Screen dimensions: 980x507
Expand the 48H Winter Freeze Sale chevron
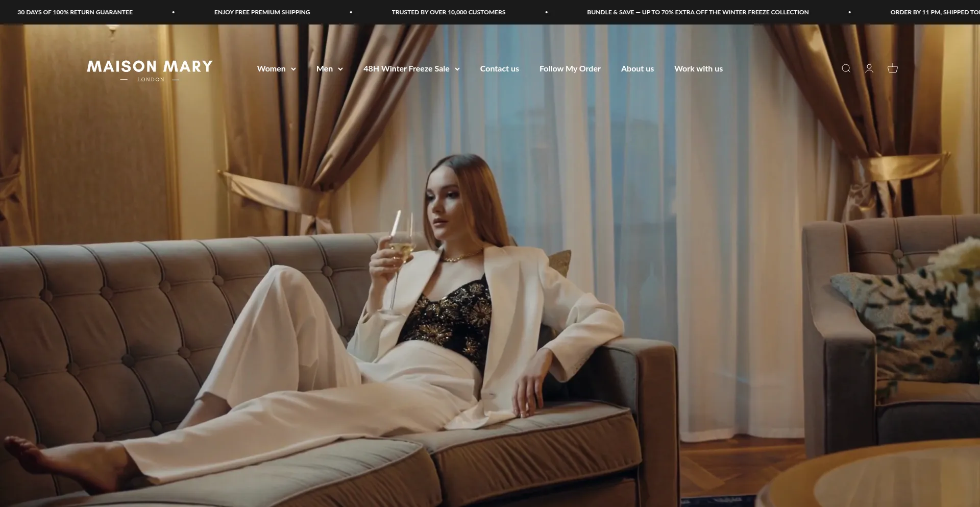[x=457, y=69]
